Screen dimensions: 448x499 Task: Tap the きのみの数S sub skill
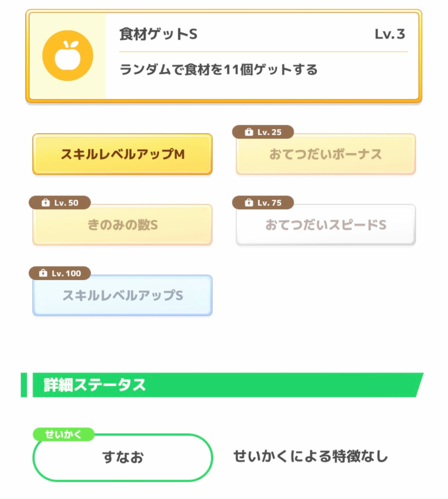[x=122, y=225]
